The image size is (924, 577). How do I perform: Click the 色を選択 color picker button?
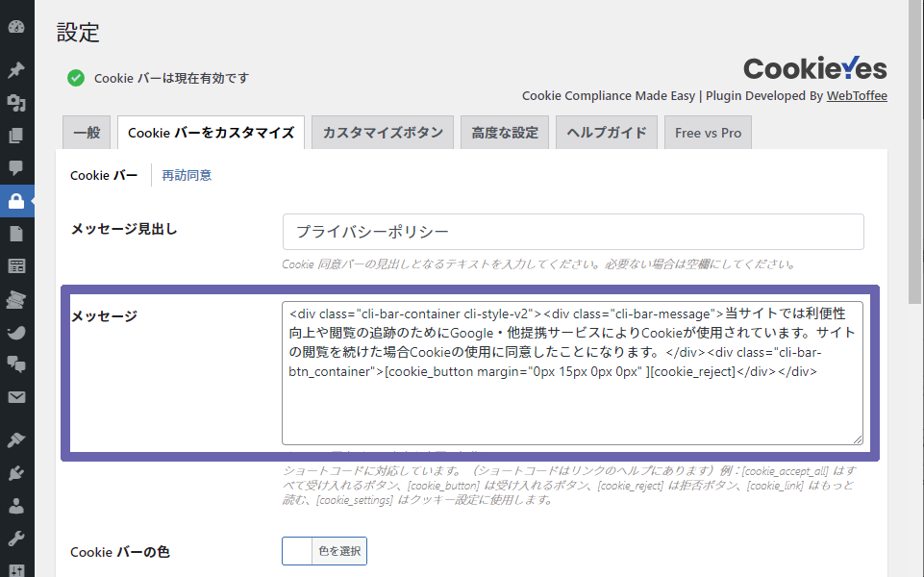point(325,551)
